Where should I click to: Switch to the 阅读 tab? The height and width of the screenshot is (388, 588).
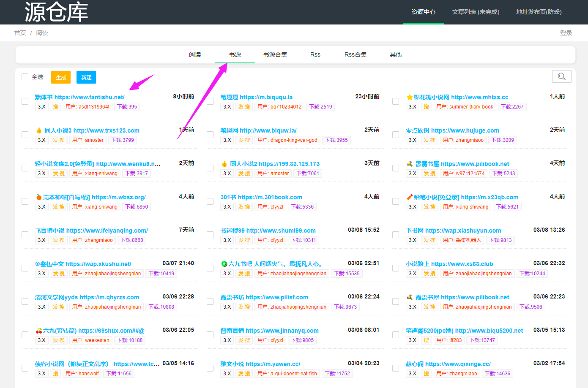coord(195,54)
